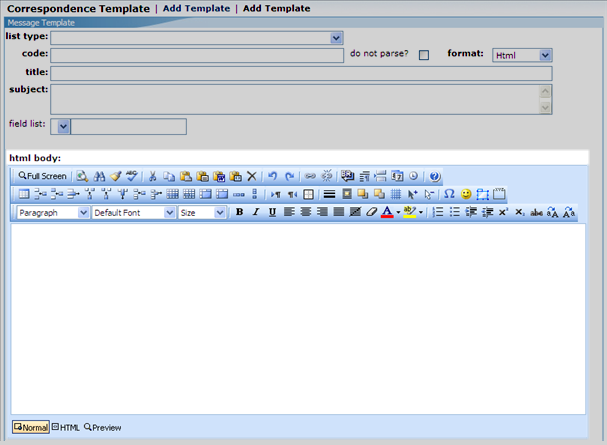Justify the text fully
The height and width of the screenshot is (445, 607).
pos(339,212)
